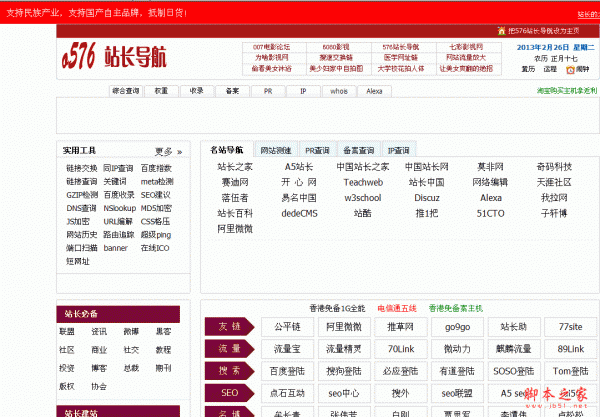Viewport: 600px width, 417px height.
Task: Open the 77site button
Action: [570, 327]
